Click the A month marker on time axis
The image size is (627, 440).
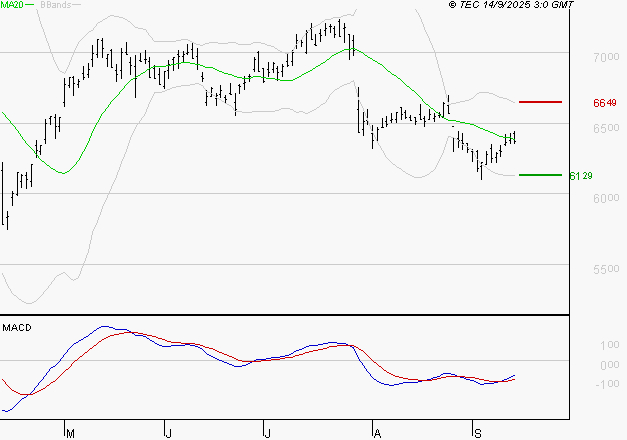[377, 432]
